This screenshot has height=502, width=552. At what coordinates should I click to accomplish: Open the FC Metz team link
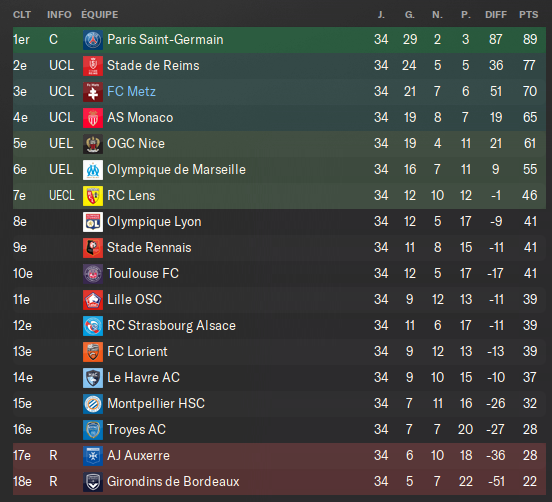pos(131,92)
